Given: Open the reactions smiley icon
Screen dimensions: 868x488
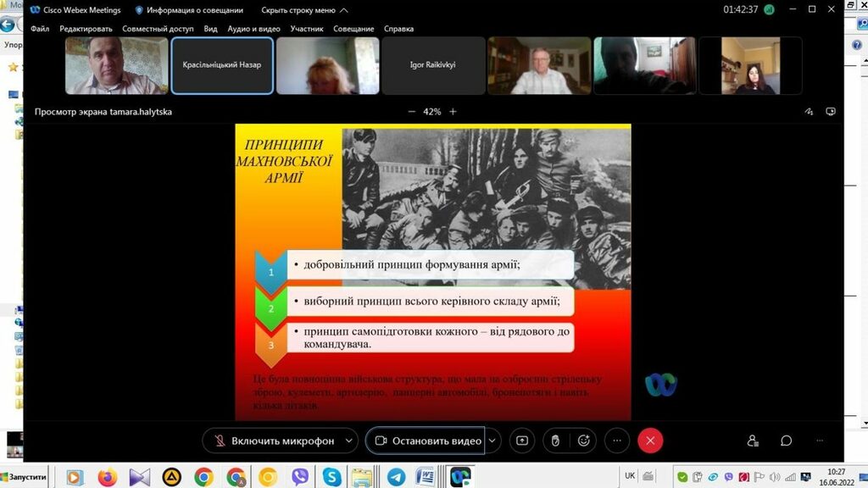Looking at the screenshot, I should (x=583, y=441).
